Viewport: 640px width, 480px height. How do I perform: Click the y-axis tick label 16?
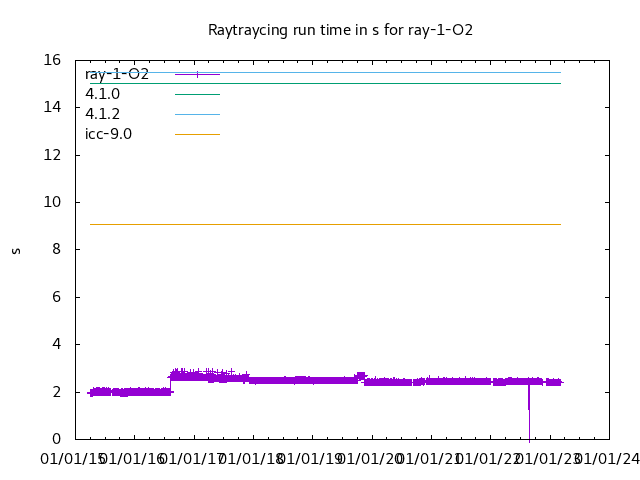53,60
